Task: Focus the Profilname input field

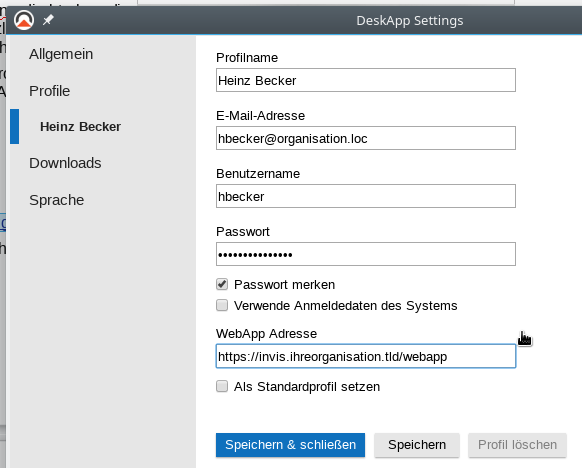Action: (366, 80)
